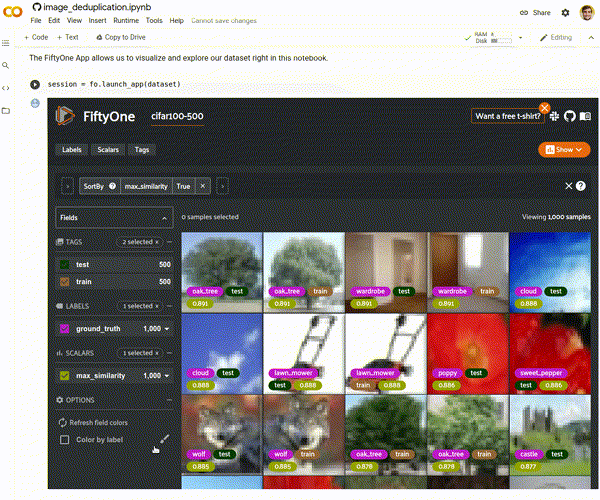The image size is (600, 500).
Task: Open the Tools menu
Action: pos(154,21)
